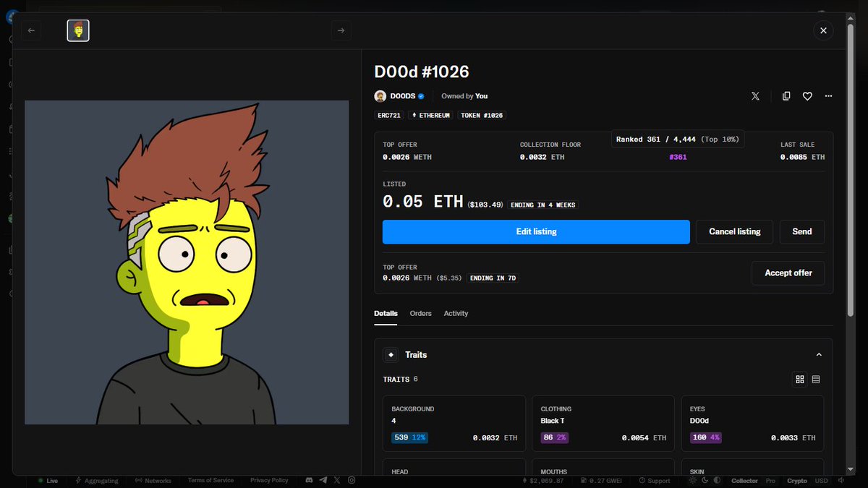The width and height of the screenshot is (868, 488).
Task: Open the X icon in footer
Action: pyautogui.click(x=337, y=481)
